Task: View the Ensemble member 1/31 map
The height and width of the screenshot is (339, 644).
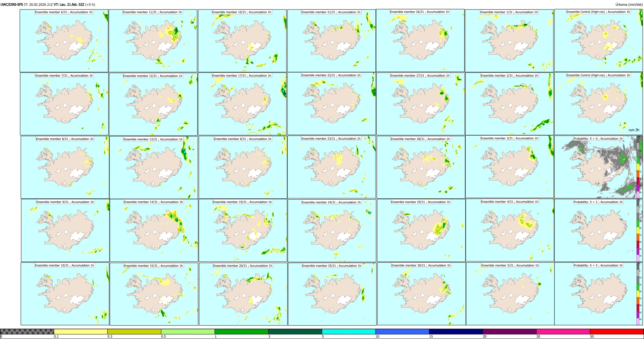Action: click(509, 41)
